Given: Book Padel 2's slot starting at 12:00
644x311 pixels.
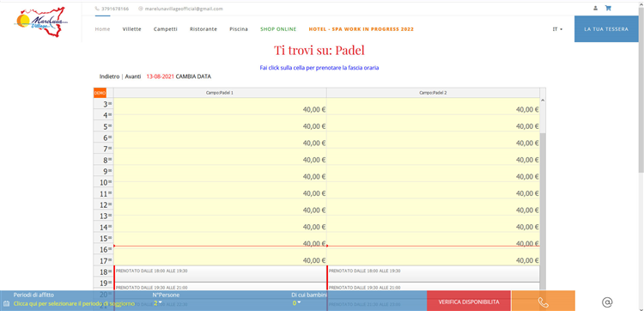Looking at the screenshot, I should 434,207.
